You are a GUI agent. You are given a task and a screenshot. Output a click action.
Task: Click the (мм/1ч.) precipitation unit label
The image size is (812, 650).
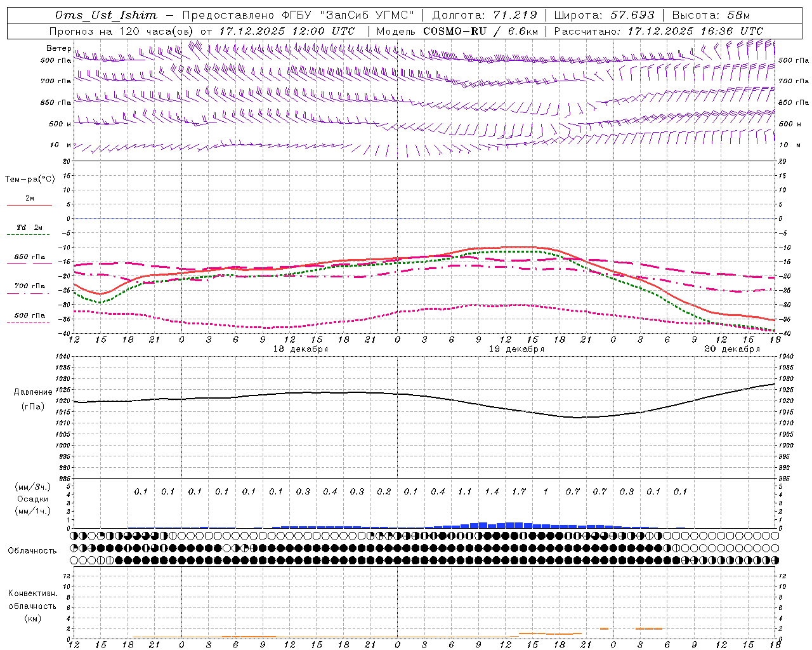click(x=33, y=511)
